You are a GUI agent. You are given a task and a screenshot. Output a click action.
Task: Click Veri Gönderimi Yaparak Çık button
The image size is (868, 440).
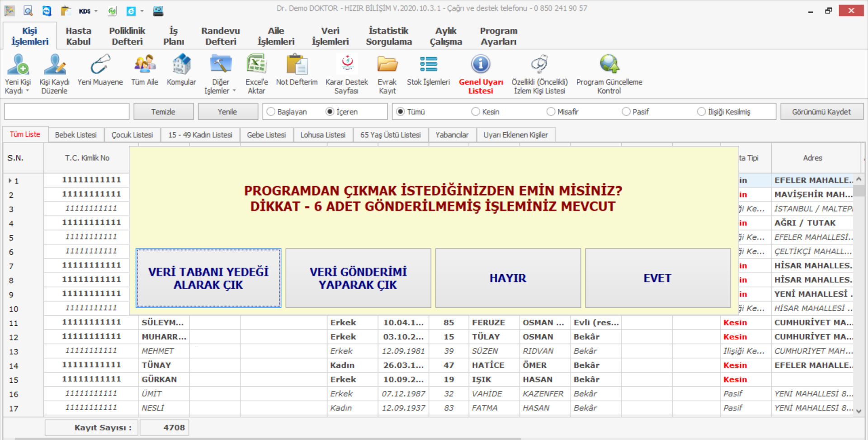[x=359, y=278]
